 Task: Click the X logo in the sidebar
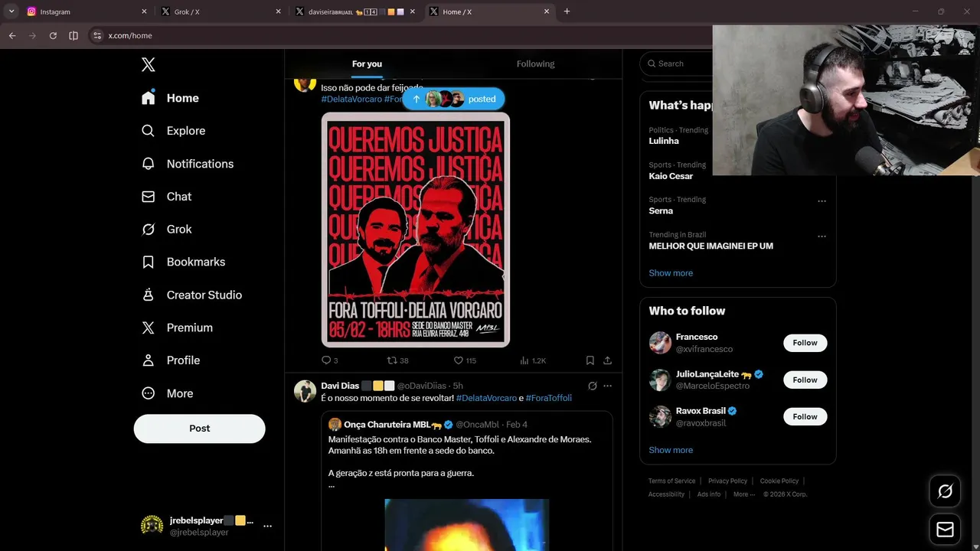click(x=149, y=65)
